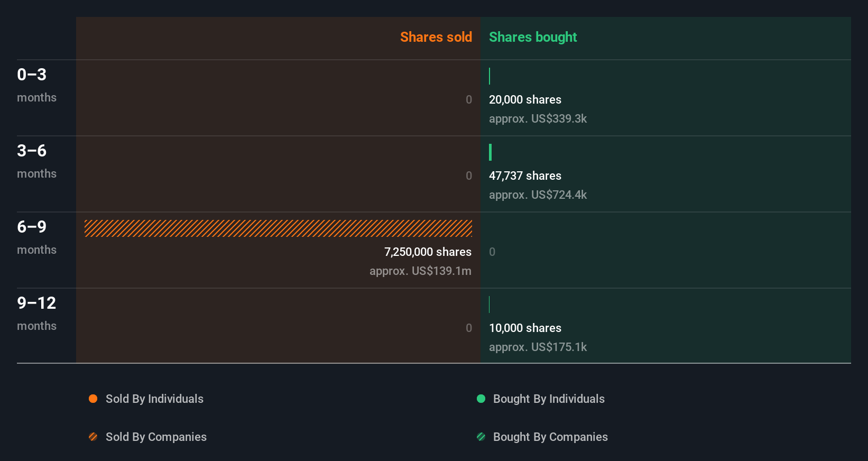Toggle the Bought By Companies legend label
The width and height of the screenshot is (868, 461).
[x=550, y=437]
